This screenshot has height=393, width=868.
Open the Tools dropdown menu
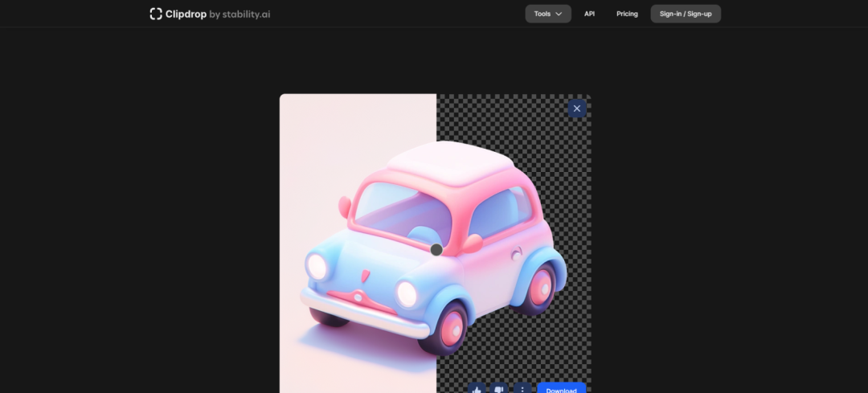click(548, 14)
